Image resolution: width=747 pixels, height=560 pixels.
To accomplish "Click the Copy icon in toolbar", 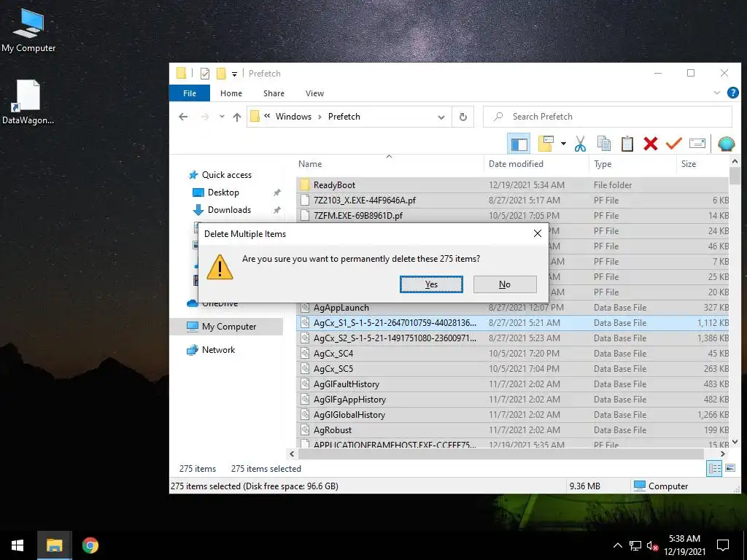I will tap(603, 144).
